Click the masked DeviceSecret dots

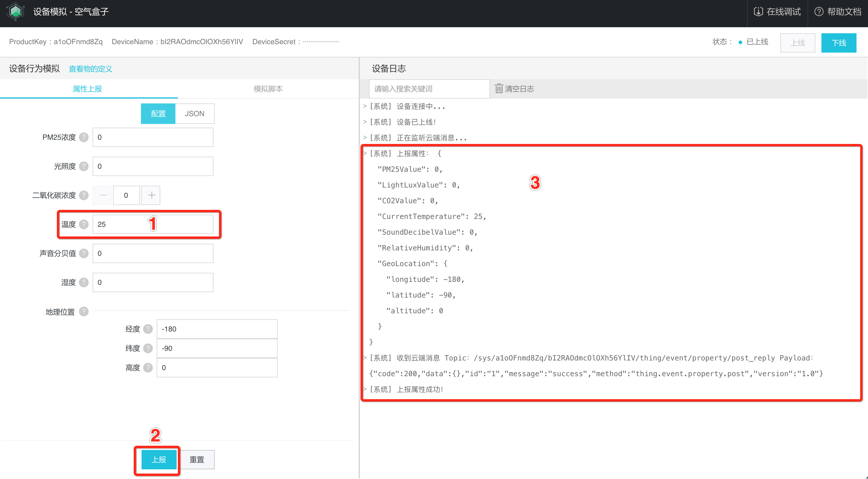click(x=321, y=41)
